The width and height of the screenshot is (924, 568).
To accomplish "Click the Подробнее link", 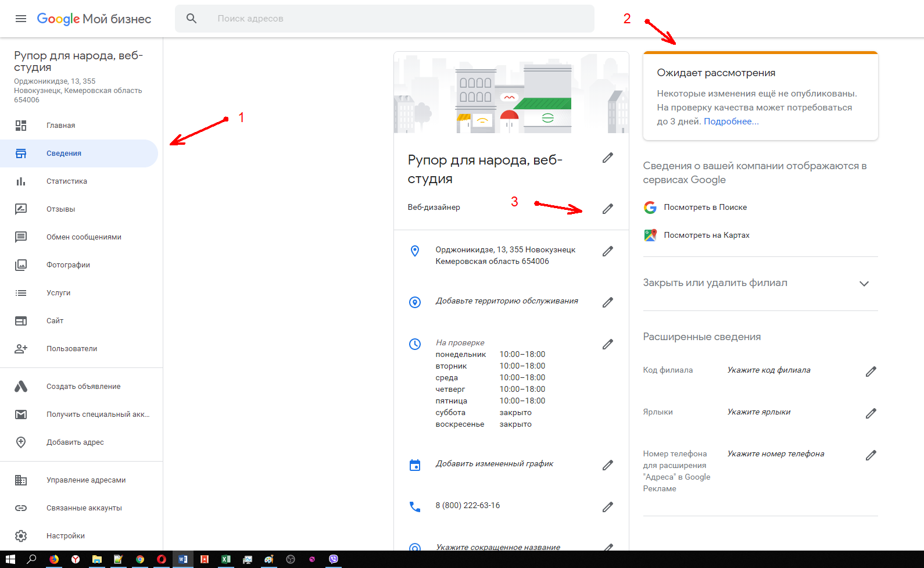I will coord(731,122).
